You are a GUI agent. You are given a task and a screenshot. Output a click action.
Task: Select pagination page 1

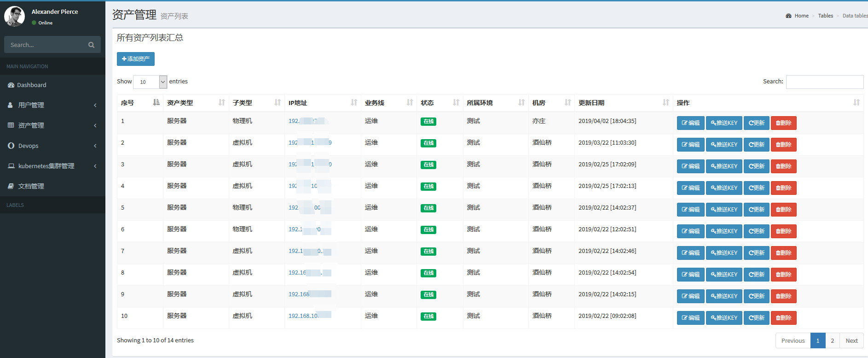(818, 341)
